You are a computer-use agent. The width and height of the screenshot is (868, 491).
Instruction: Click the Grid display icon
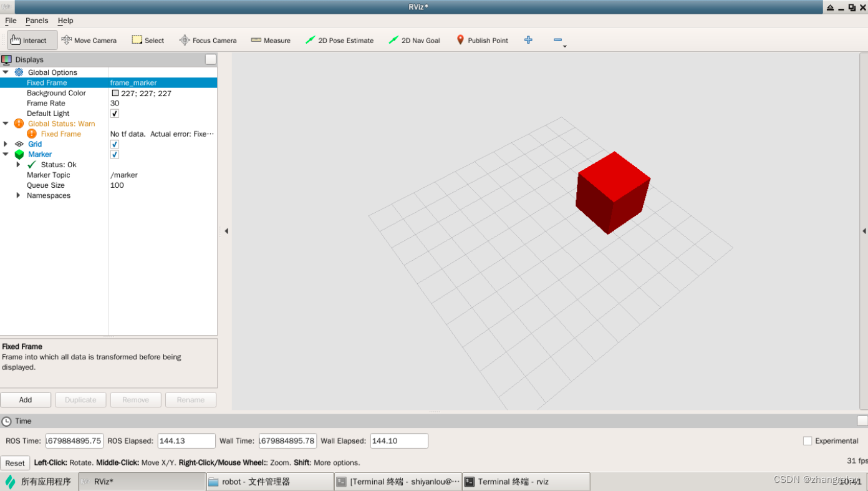point(19,144)
